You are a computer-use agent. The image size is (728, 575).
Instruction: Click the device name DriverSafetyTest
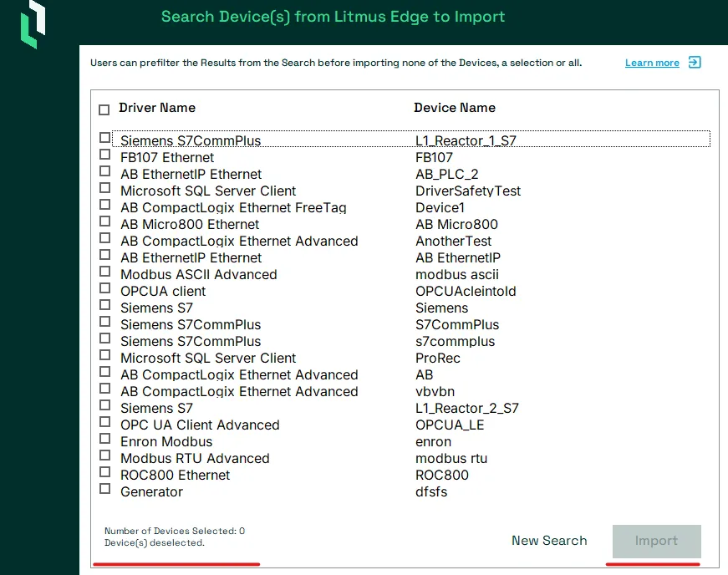point(468,191)
